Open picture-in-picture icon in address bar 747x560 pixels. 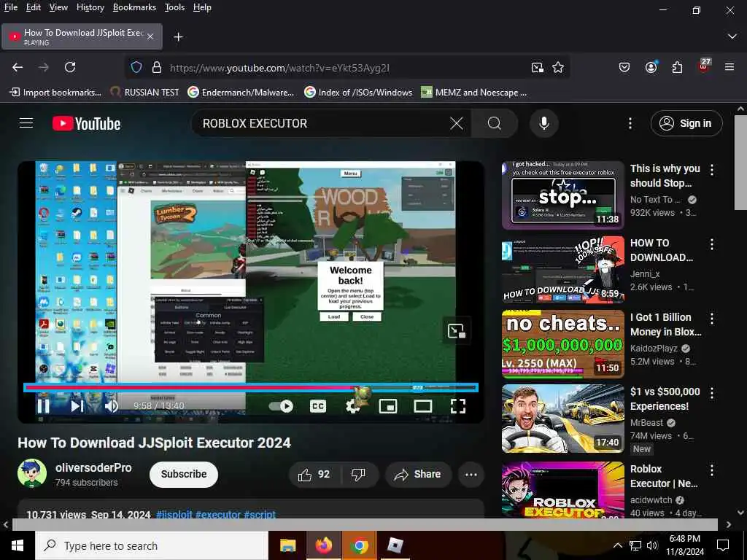[538, 68]
